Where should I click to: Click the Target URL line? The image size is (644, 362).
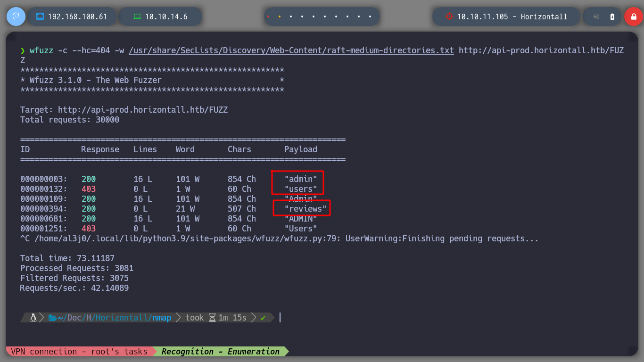pyautogui.click(x=124, y=110)
